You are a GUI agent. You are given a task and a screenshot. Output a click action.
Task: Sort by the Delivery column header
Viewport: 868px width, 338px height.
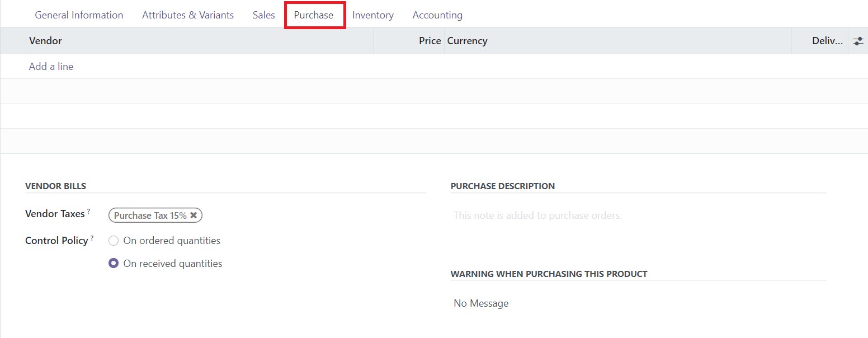pyautogui.click(x=820, y=41)
